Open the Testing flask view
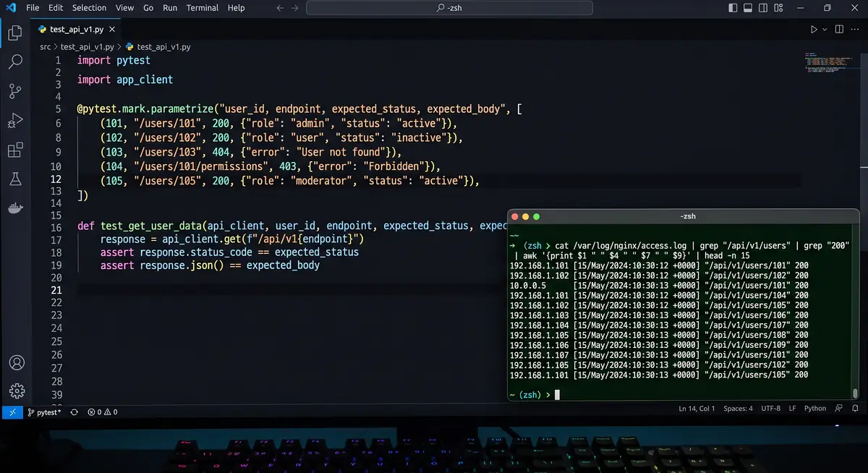This screenshot has height=473, width=868. 15,179
